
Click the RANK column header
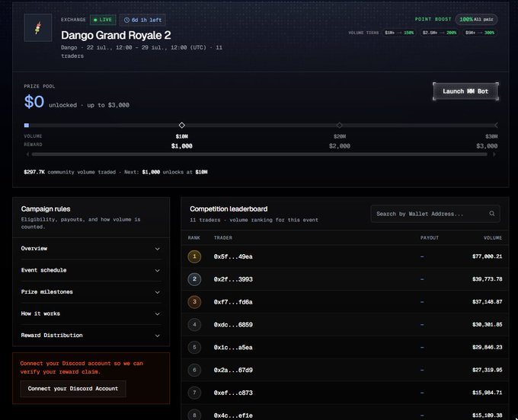[194, 237]
